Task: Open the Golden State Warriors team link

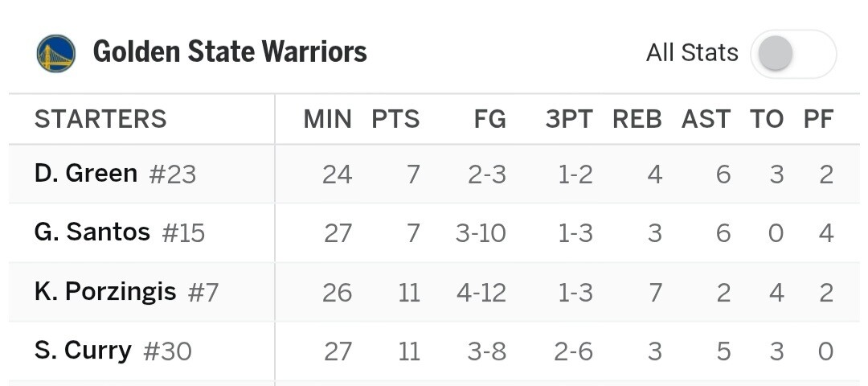Action: pos(230,52)
